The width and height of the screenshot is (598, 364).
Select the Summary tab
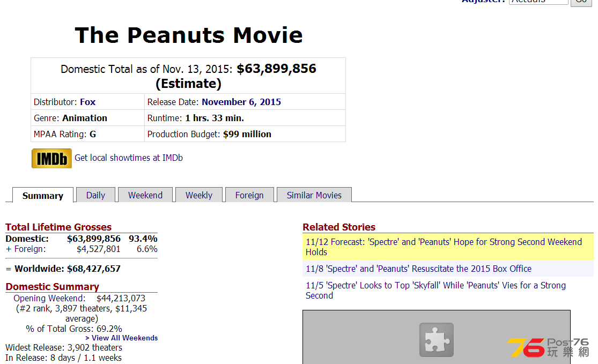point(43,196)
